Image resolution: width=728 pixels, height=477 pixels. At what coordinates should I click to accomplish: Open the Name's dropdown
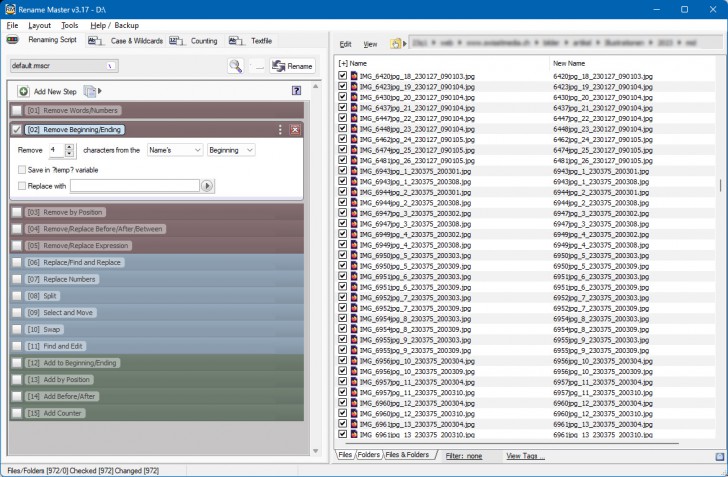(173, 150)
